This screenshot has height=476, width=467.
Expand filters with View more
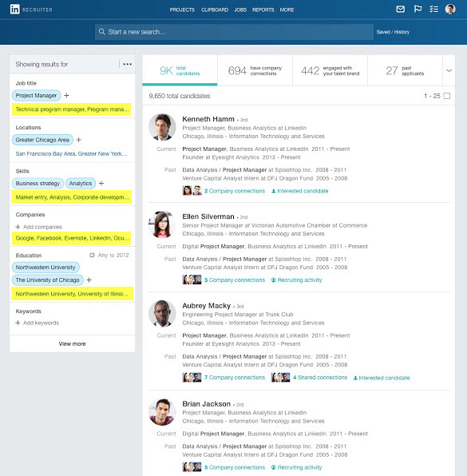click(x=72, y=343)
